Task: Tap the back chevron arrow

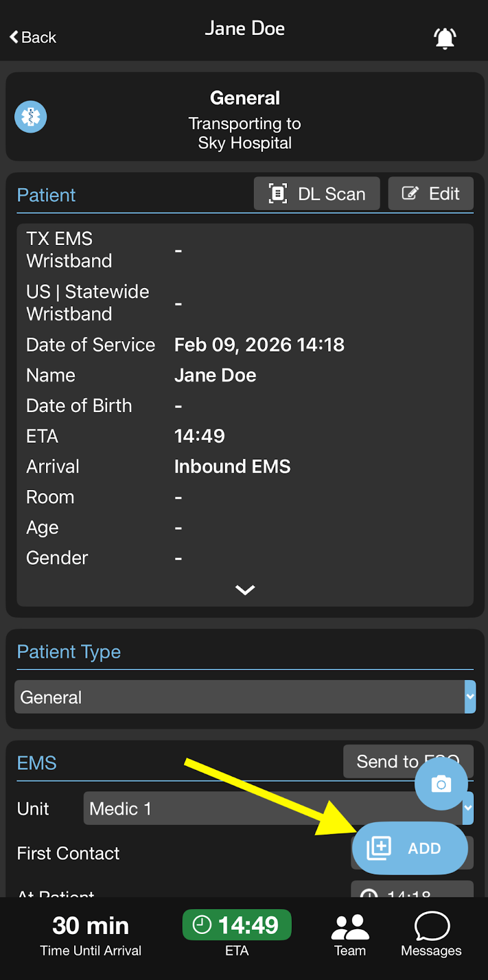Action: (x=15, y=37)
